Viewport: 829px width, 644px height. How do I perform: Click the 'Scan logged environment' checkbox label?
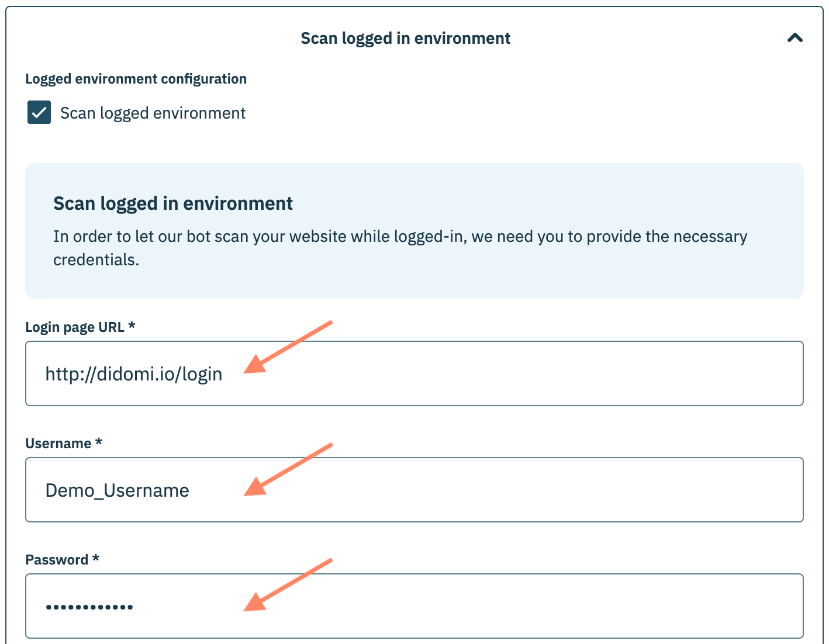(153, 113)
